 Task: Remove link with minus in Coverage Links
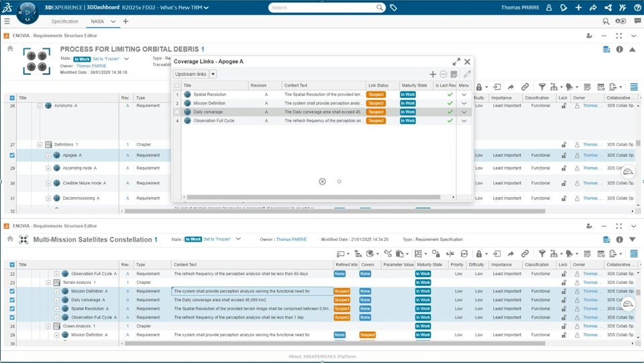443,74
